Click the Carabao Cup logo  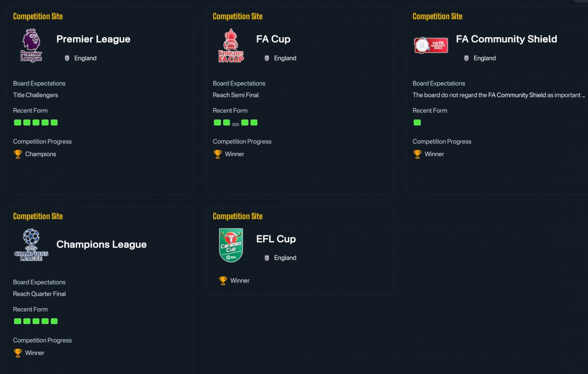coord(231,245)
